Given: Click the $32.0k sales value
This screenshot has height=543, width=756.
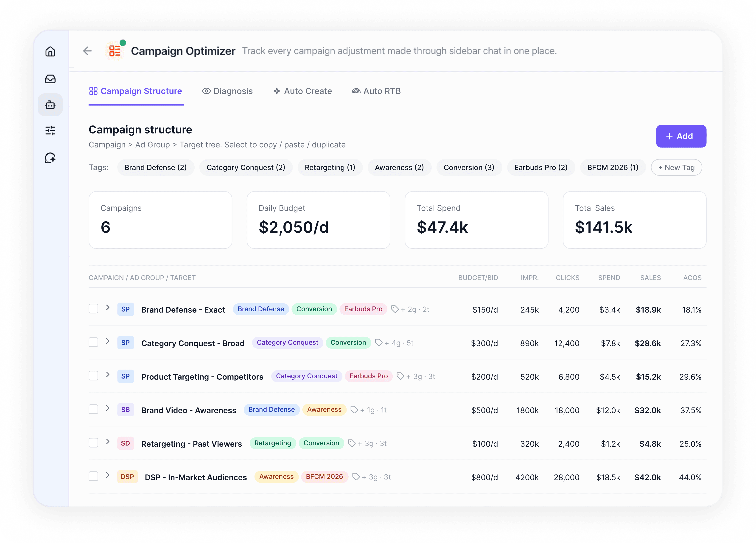Looking at the screenshot, I should click(647, 410).
